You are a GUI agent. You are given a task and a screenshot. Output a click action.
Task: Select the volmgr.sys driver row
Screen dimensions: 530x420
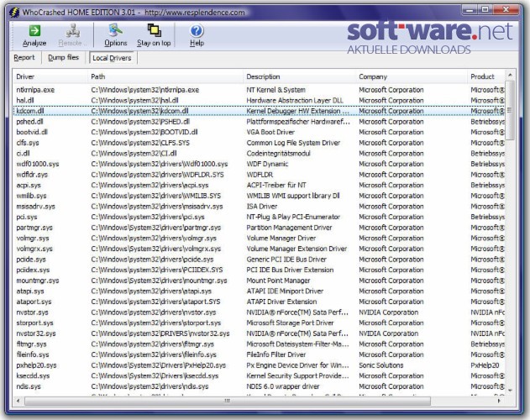[259, 238]
